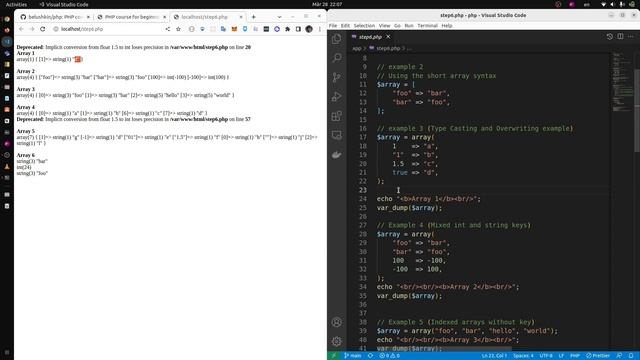Change end of line sequence via LF

[561, 356]
